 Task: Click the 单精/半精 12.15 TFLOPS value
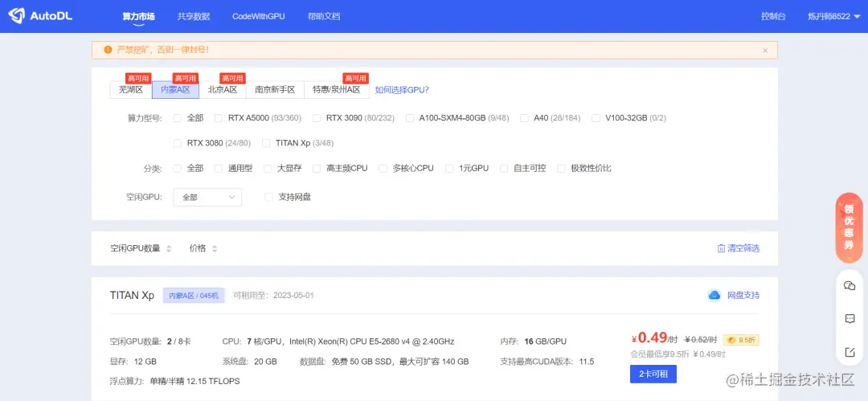click(194, 382)
